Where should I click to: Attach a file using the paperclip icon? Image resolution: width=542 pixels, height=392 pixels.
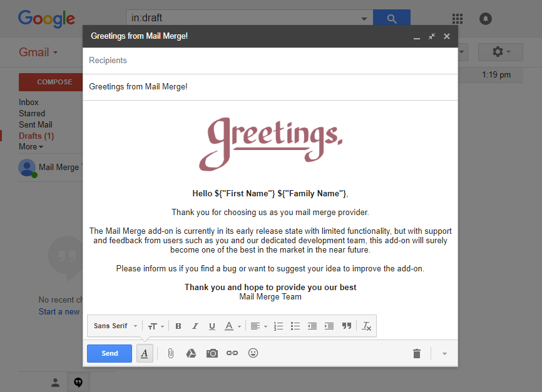[x=170, y=353]
